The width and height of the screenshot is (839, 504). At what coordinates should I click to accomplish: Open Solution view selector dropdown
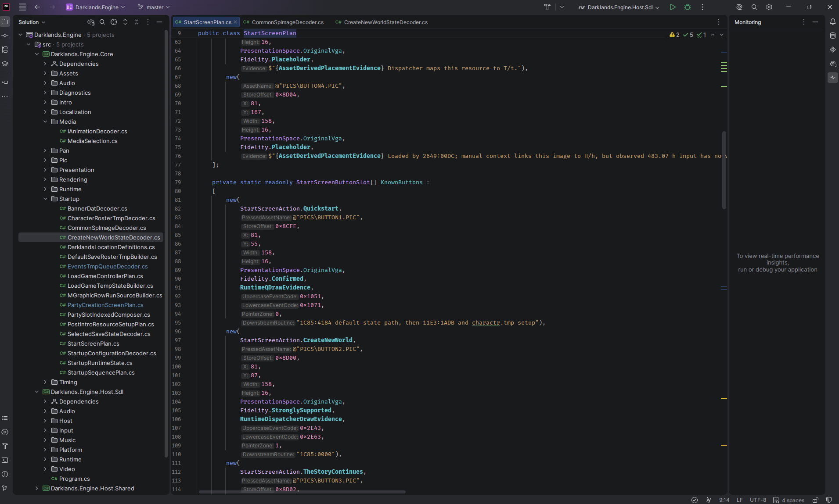[x=32, y=22]
